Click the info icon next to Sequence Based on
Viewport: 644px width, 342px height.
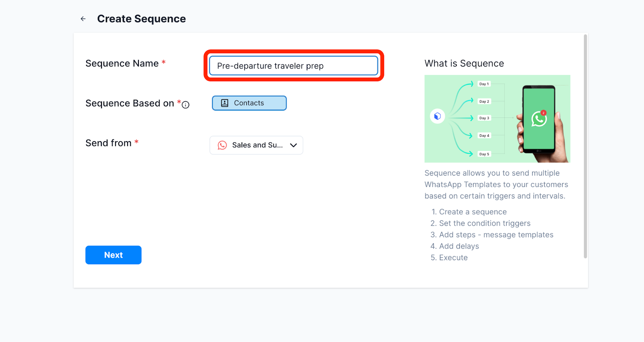point(186,105)
